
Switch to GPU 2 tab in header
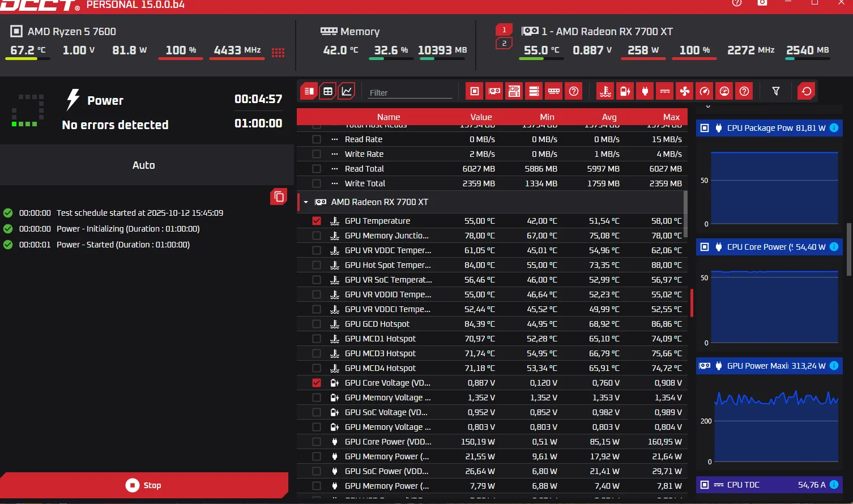coord(504,43)
